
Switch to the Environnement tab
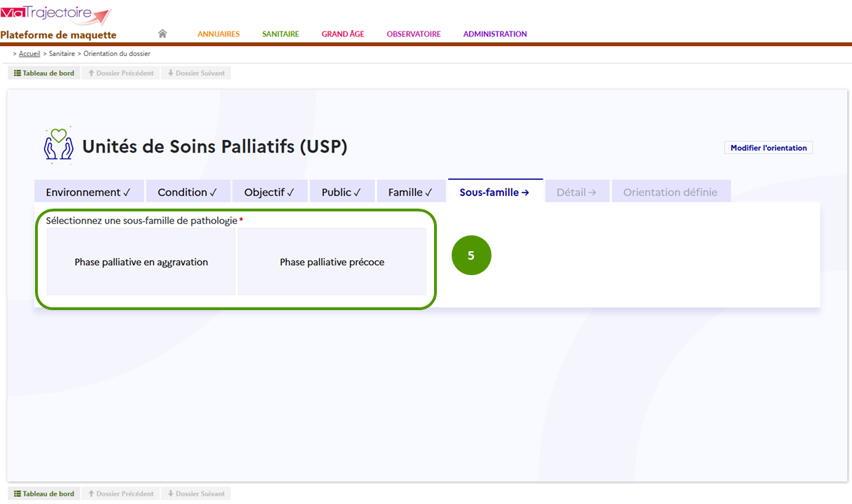(x=89, y=192)
